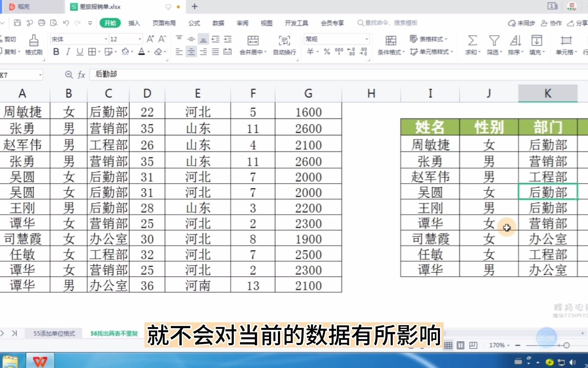Click the Save icon in quick access toolbar

pos(17,23)
